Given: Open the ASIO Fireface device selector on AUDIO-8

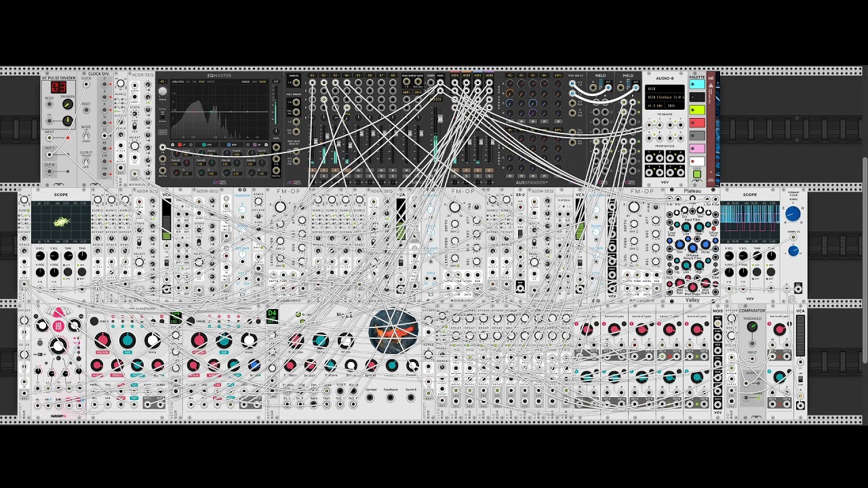Looking at the screenshot, I should click(x=665, y=97).
